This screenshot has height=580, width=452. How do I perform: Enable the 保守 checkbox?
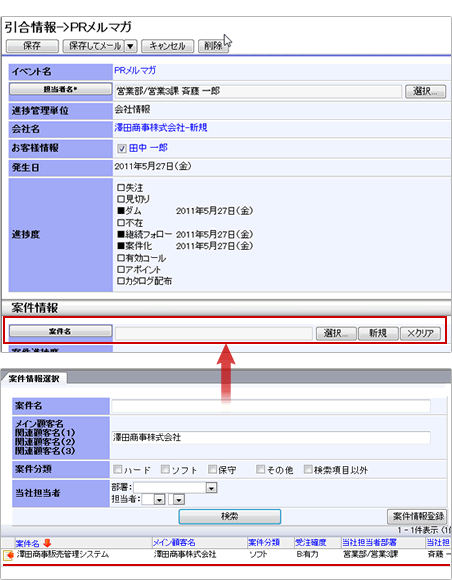[x=212, y=469]
